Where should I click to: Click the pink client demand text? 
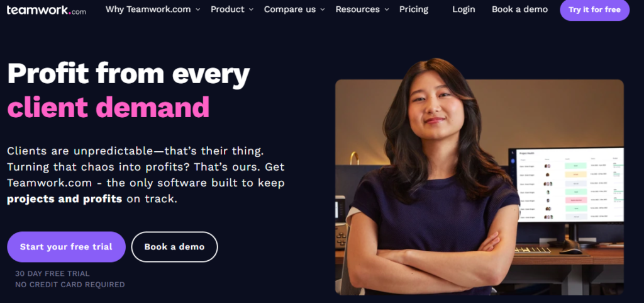coord(108,107)
